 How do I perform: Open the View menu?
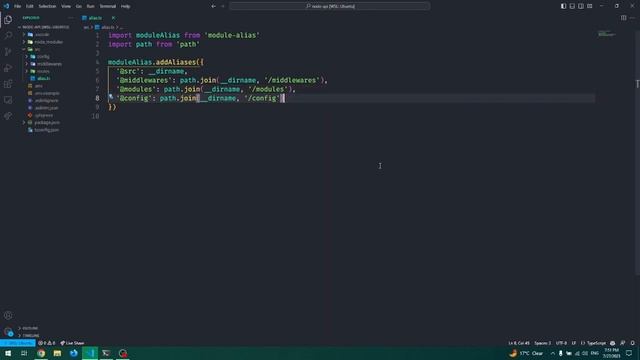point(66,6)
